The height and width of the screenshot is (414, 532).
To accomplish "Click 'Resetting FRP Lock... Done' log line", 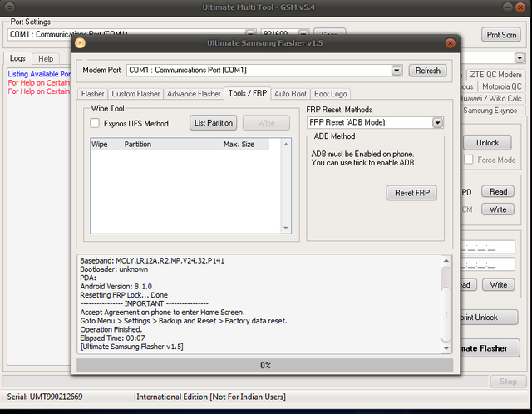I will pyautogui.click(x=124, y=295).
